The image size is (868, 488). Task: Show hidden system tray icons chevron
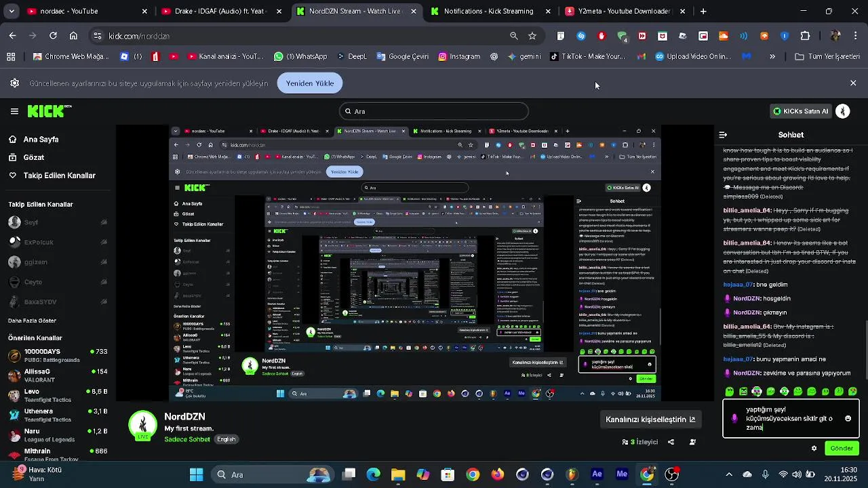729,474
